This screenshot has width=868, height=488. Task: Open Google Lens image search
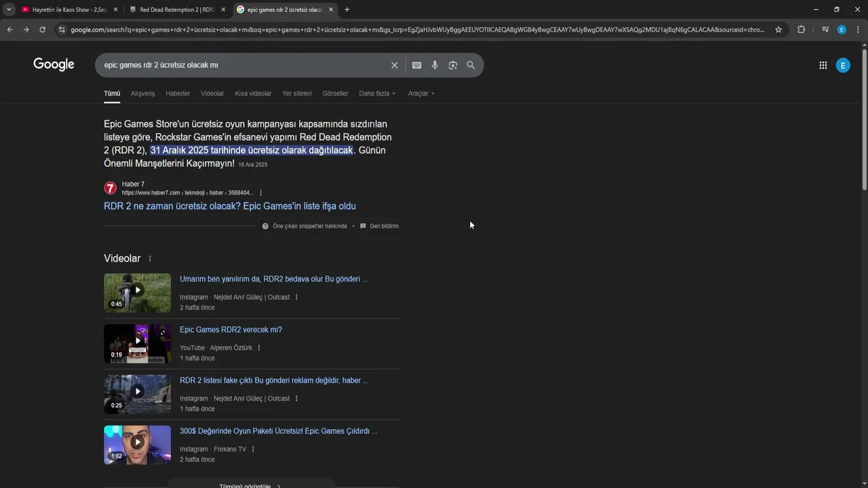453,65
